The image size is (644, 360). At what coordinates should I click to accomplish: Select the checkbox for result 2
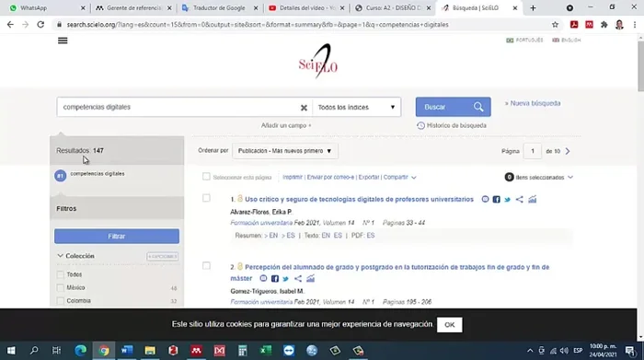[x=206, y=265]
